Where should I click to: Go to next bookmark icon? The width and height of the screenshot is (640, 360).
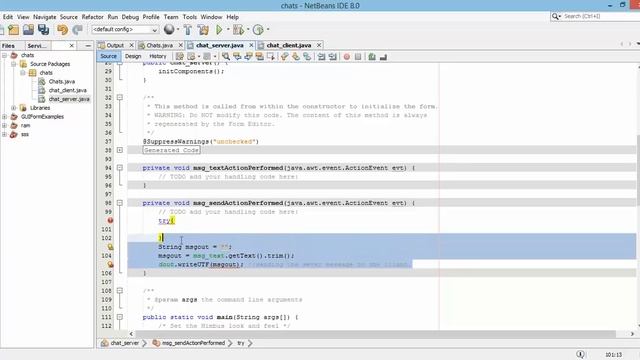tap(296, 57)
